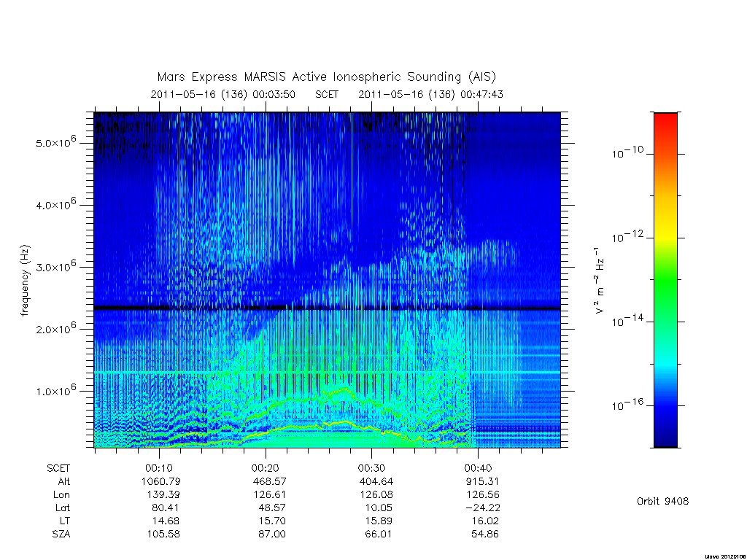Image resolution: width=747 pixels, height=560 pixels.
Task: Click the "SCET" label between the header times
Action: (327, 94)
